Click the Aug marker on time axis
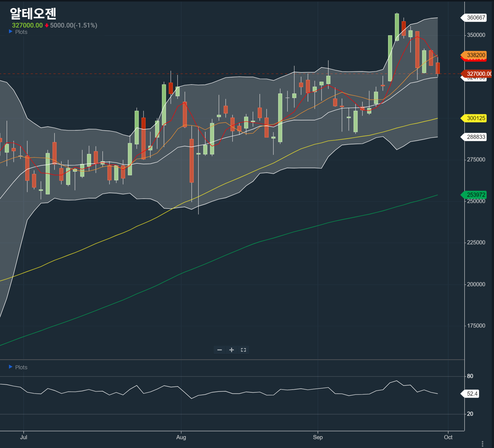The image size is (494, 448). point(181,437)
